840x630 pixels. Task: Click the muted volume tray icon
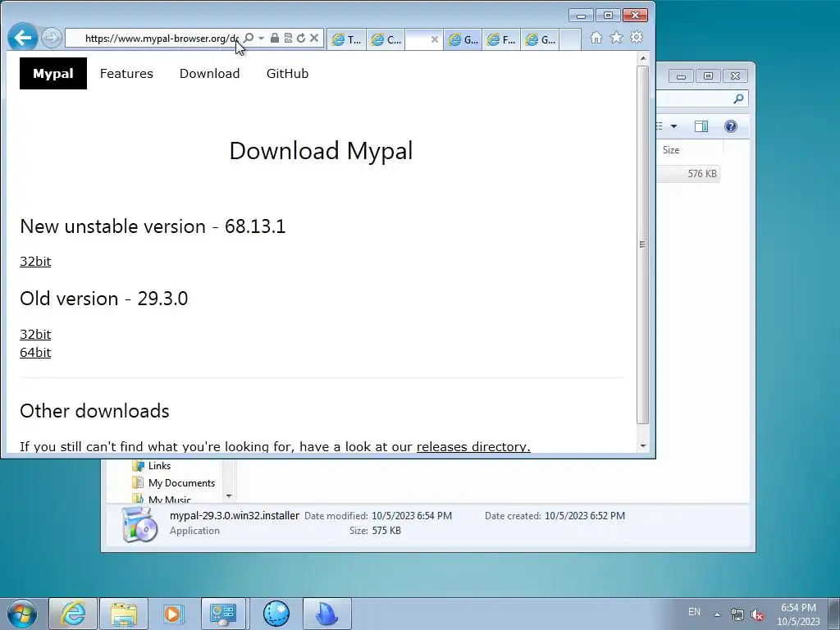click(757, 614)
